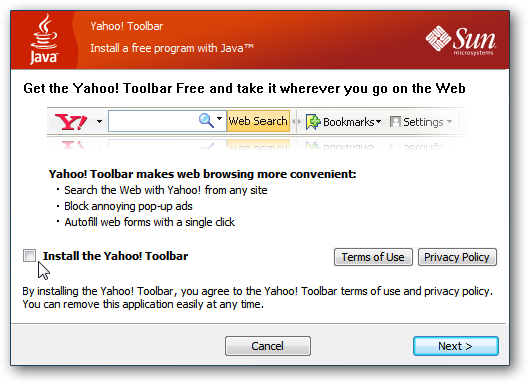Open the Terms of Use
Image resolution: width=528 pixels, height=384 pixels.
(x=373, y=257)
